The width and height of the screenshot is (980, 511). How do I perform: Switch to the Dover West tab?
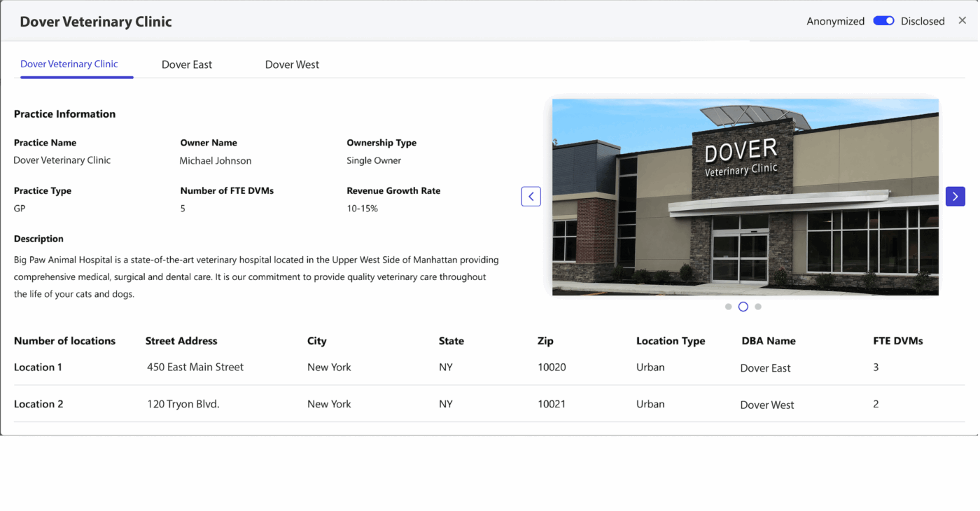[x=292, y=64]
